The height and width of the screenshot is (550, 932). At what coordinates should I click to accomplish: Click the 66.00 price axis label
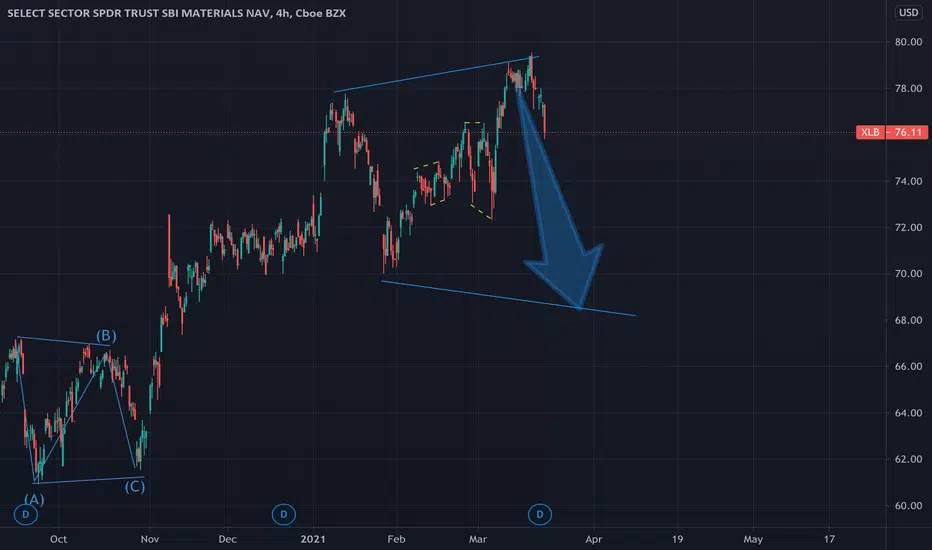point(908,367)
